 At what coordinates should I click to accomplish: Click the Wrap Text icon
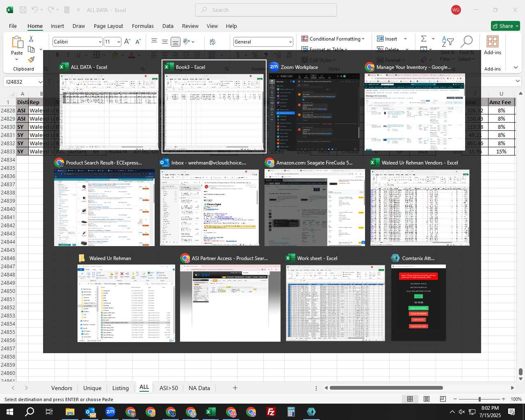click(212, 41)
